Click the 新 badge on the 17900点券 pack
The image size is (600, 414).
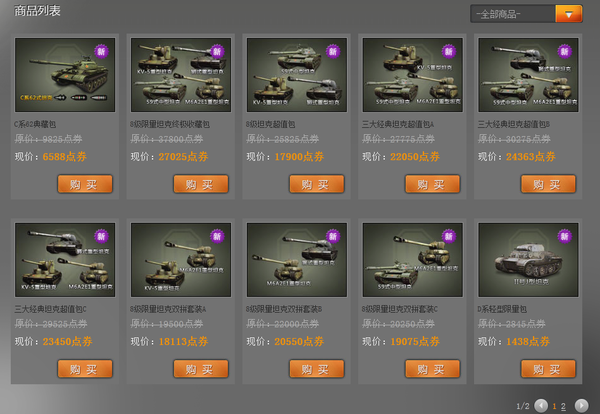pyautogui.click(x=333, y=51)
